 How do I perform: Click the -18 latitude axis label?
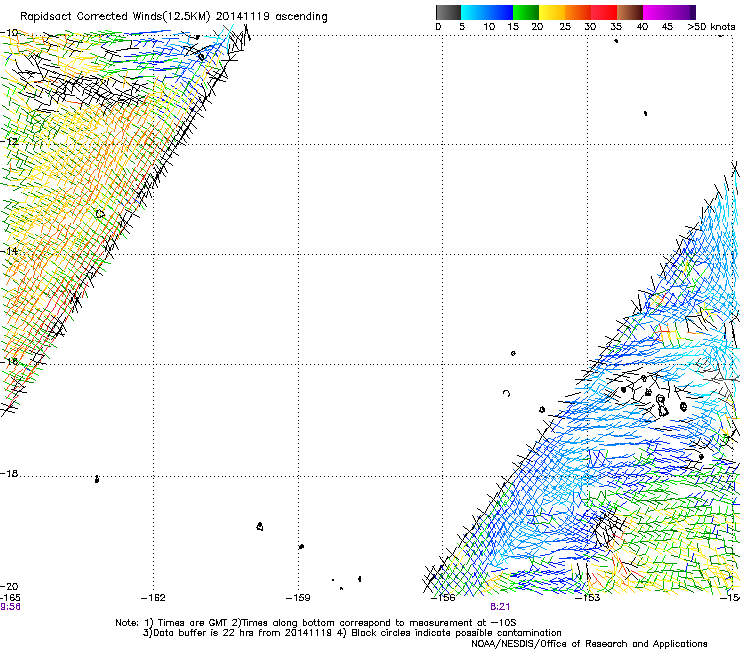pyautogui.click(x=9, y=473)
